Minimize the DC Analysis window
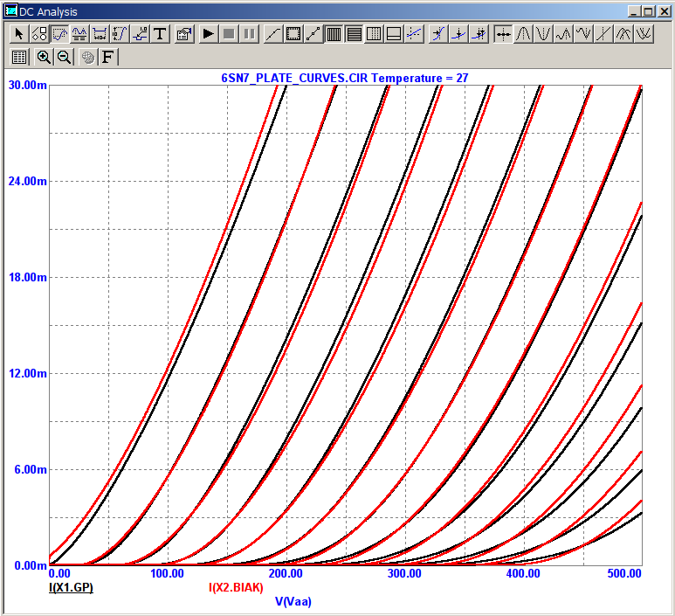The image size is (675, 616). click(x=634, y=11)
